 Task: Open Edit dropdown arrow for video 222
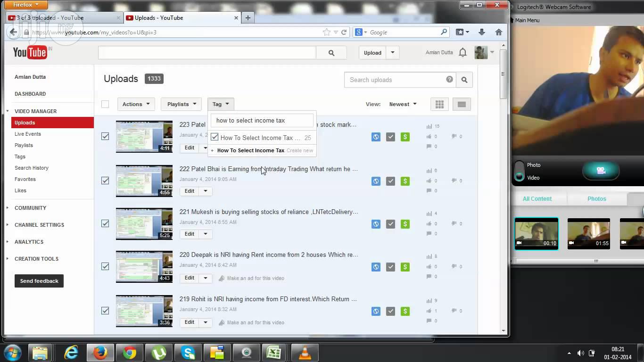(206, 191)
